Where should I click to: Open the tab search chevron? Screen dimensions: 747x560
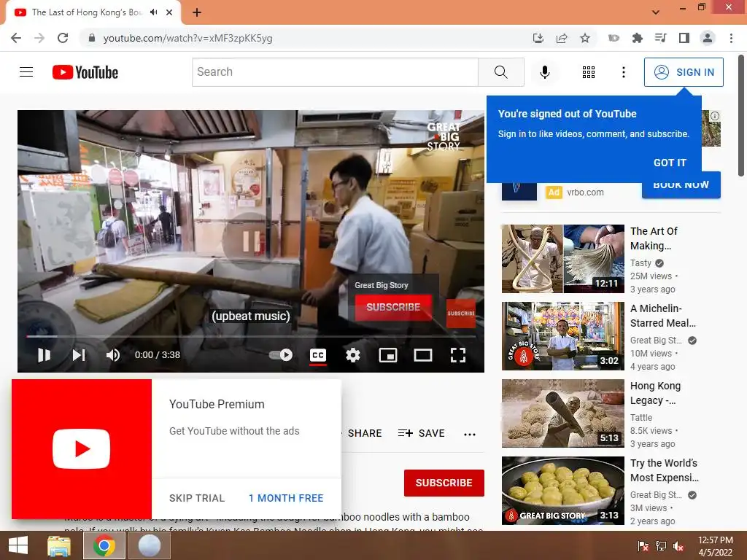[x=656, y=12]
